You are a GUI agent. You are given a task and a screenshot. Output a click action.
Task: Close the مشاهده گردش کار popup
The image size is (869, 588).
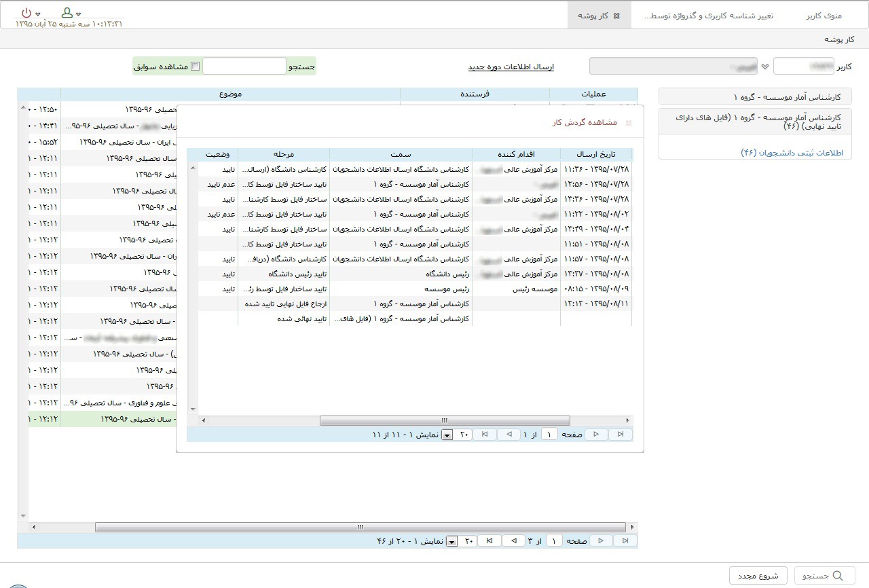628,123
